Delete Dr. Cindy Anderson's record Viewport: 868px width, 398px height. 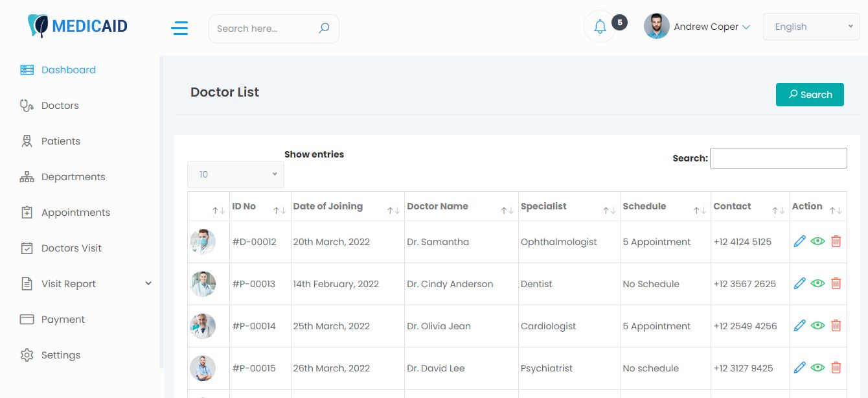click(x=836, y=283)
